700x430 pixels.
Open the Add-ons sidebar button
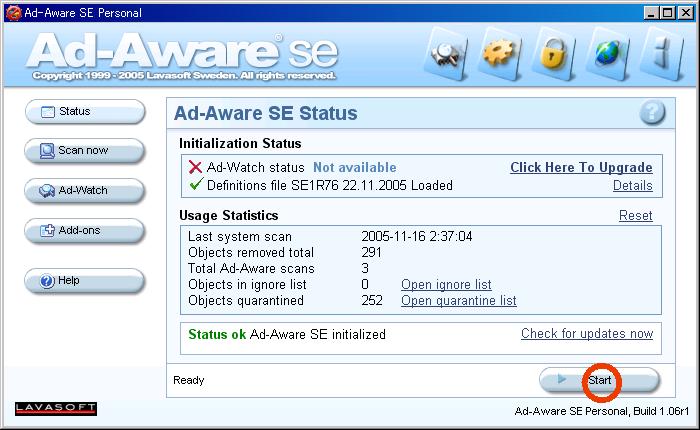[x=85, y=230]
